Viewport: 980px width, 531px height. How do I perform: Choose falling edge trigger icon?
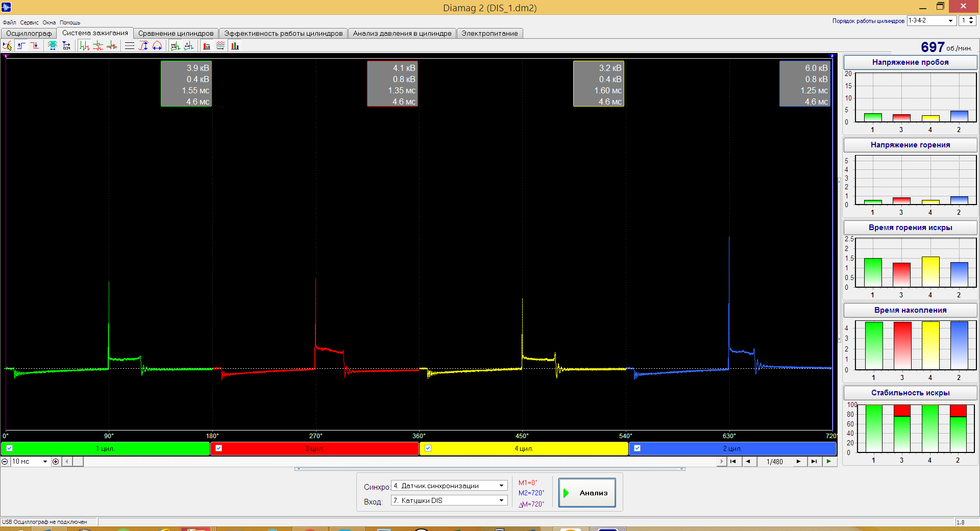tap(35, 46)
